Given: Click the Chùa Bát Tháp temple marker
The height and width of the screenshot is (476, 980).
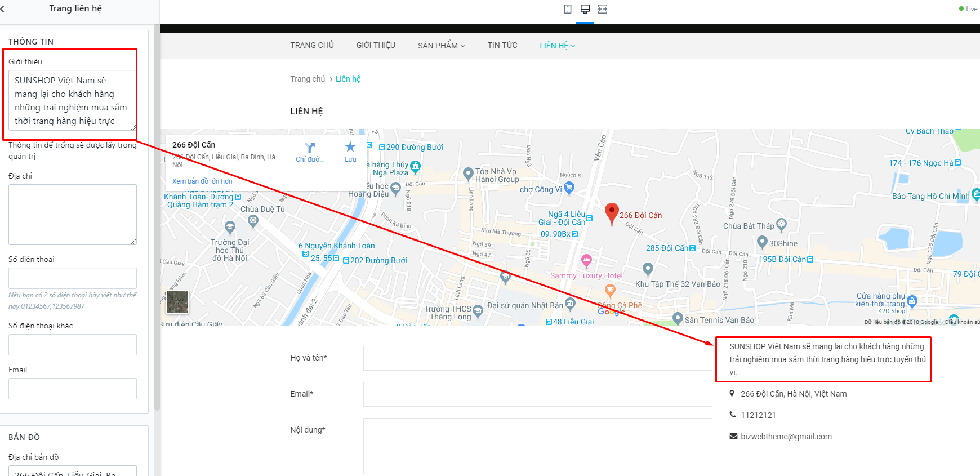Looking at the screenshot, I should [781, 224].
